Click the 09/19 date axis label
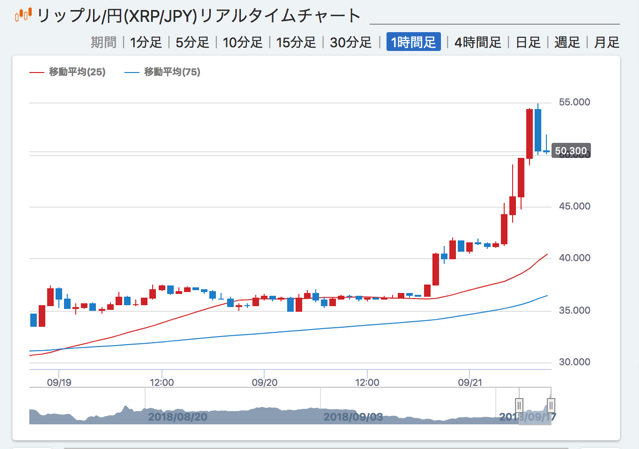This screenshot has height=449, width=639. [59, 383]
